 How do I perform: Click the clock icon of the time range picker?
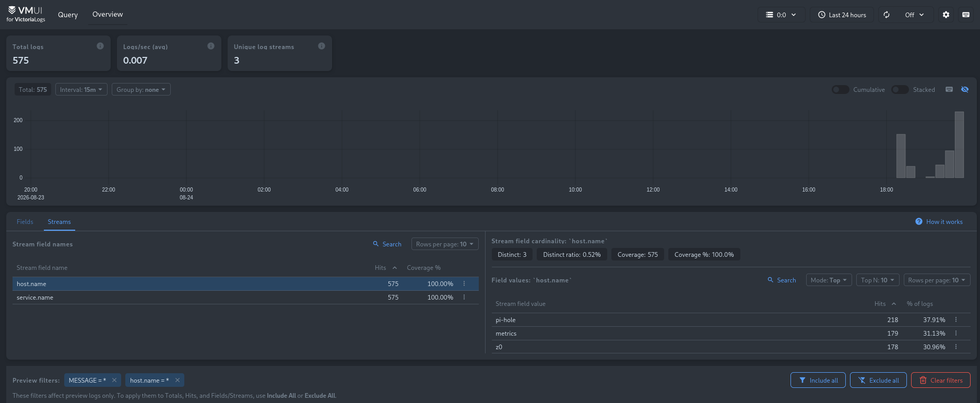tap(822, 15)
